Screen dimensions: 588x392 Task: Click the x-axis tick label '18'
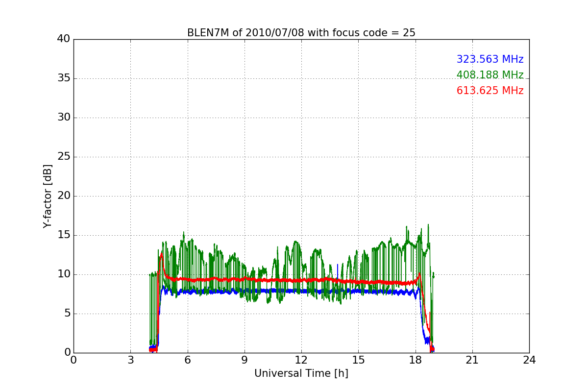pos(415,360)
